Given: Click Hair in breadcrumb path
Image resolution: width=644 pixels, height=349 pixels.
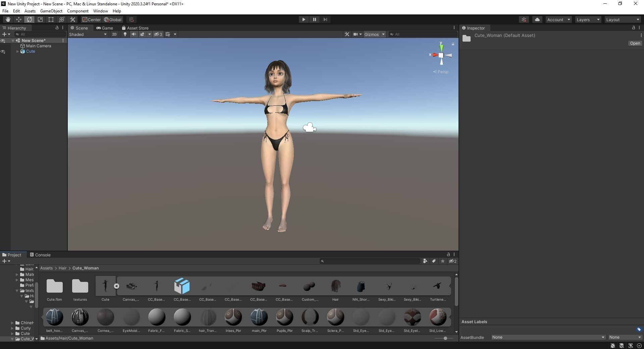Looking at the screenshot, I should point(62,268).
